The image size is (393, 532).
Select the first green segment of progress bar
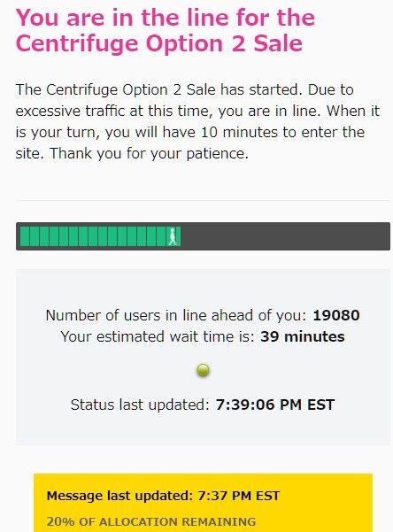tap(25, 236)
